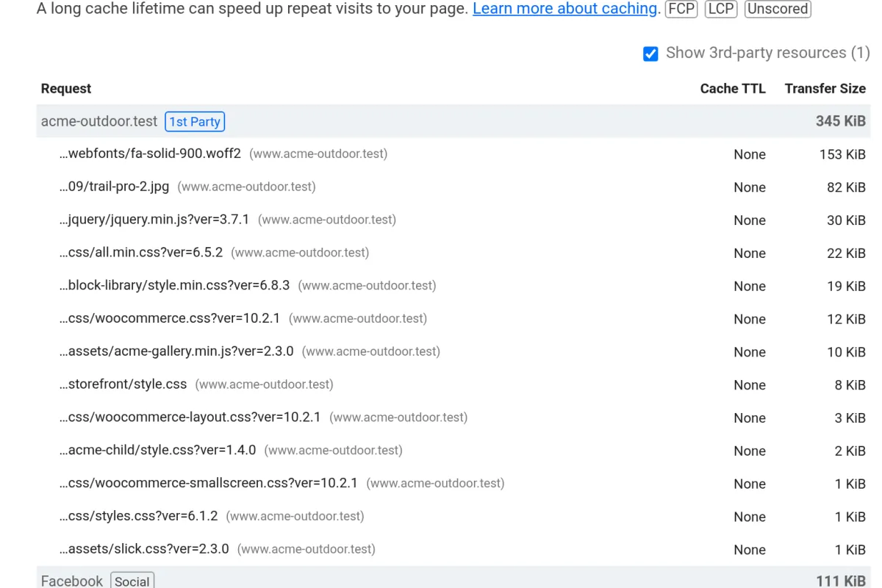The width and height of the screenshot is (882, 588).
Task: Open Learn more about caching link
Action: (x=565, y=9)
